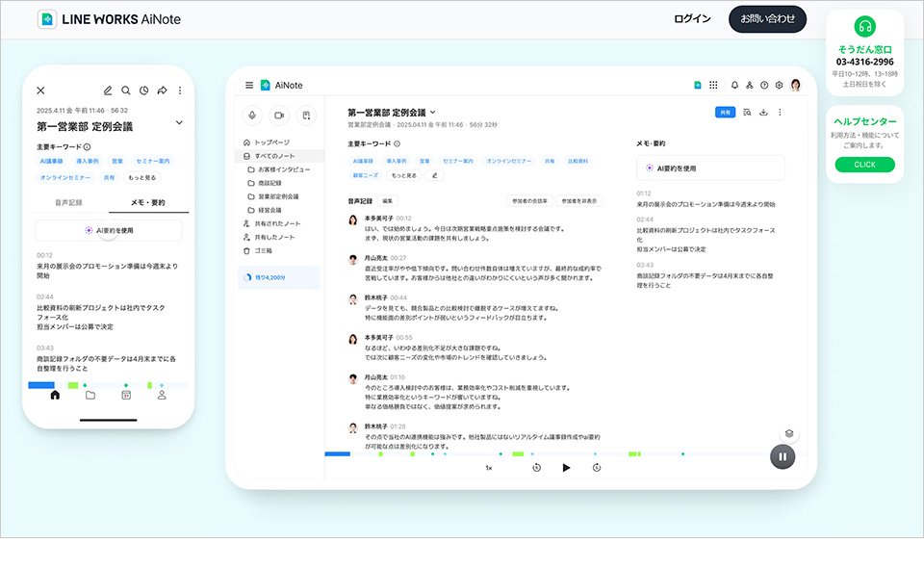924x568 pixels.
Task: Click mobile audio timeline bar
Action: [x=109, y=385]
